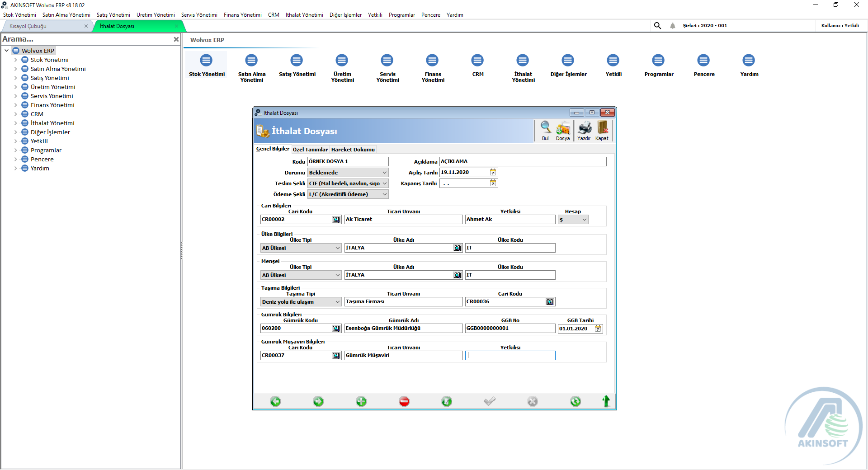Click the green edit pencil button
The height and width of the screenshot is (470, 868).
coord(447,401)
